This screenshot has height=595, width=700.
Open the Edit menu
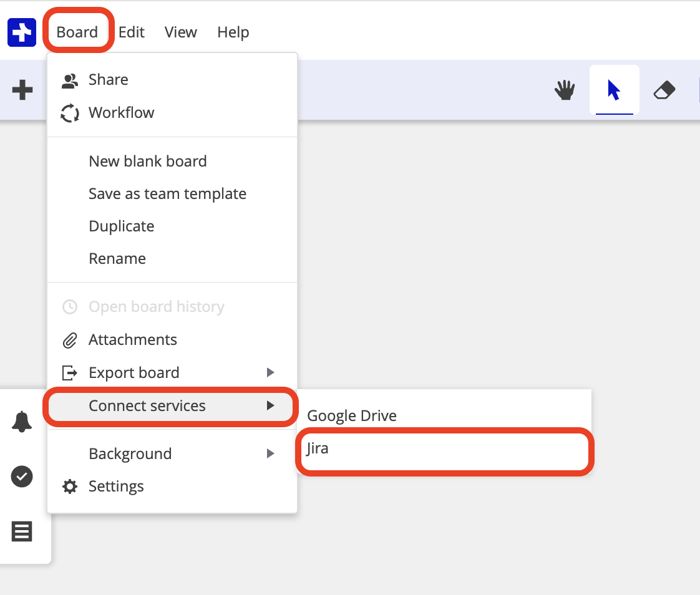tap(132, 32)
